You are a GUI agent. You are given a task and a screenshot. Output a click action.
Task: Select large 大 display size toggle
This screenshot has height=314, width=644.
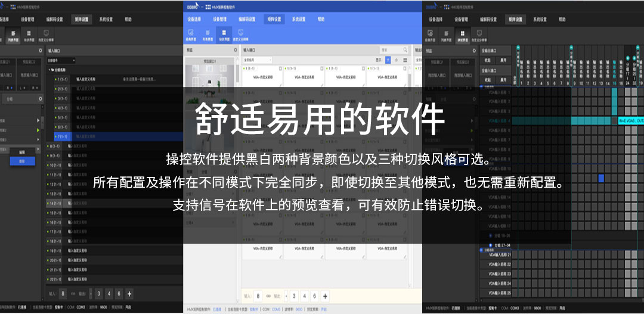[x=388, y=60]
